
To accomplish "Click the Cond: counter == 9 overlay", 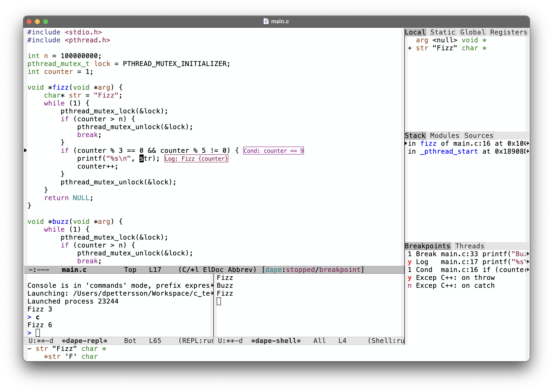I will click(x=273, y=151).
